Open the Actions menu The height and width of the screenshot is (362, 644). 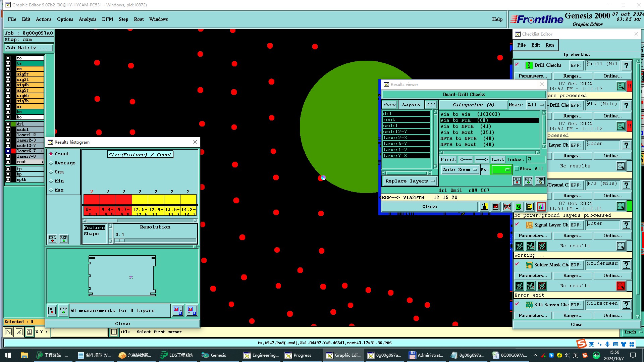tap(44, 19)
